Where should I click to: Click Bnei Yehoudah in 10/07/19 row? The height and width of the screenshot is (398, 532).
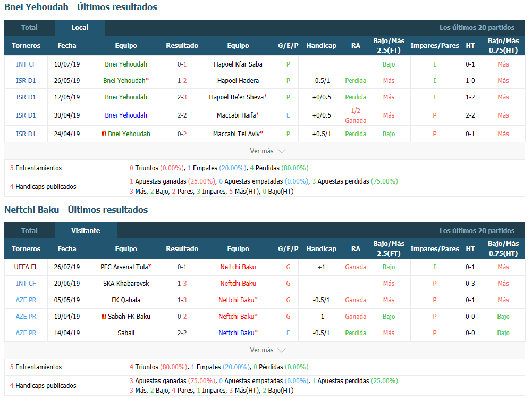[126, 64]
